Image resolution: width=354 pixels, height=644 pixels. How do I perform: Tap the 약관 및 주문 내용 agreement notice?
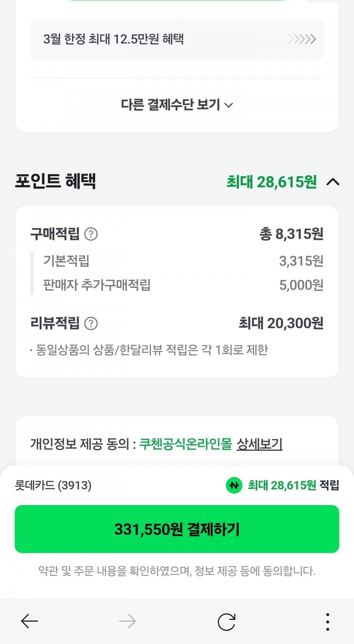[x=177, y=571]
